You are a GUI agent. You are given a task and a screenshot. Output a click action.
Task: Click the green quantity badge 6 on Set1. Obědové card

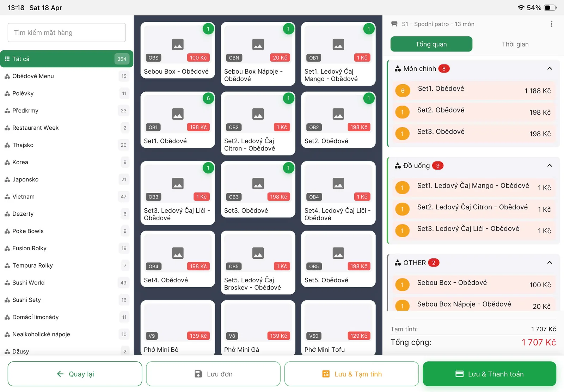(208, 98)
